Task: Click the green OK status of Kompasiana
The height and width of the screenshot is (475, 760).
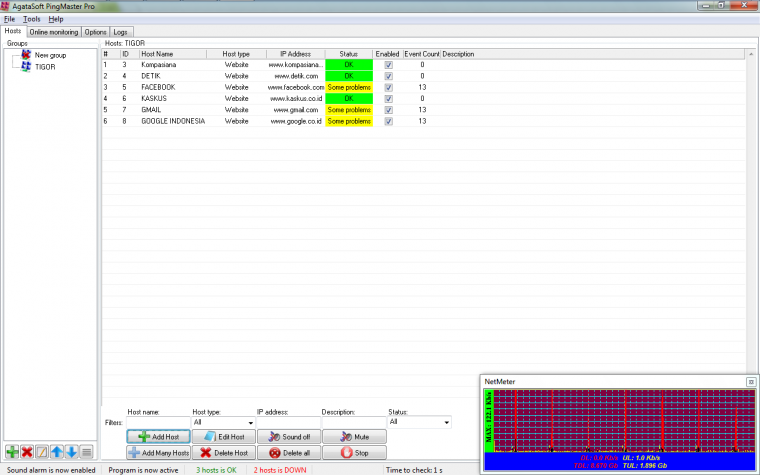Action: 349,65
